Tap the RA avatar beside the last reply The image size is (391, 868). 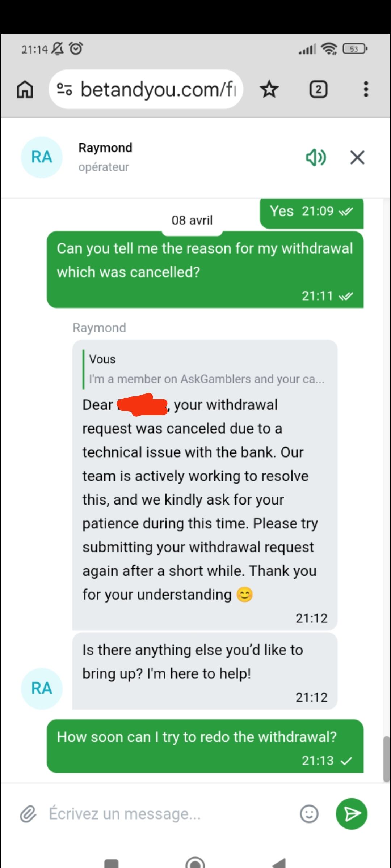coord(42,689)
